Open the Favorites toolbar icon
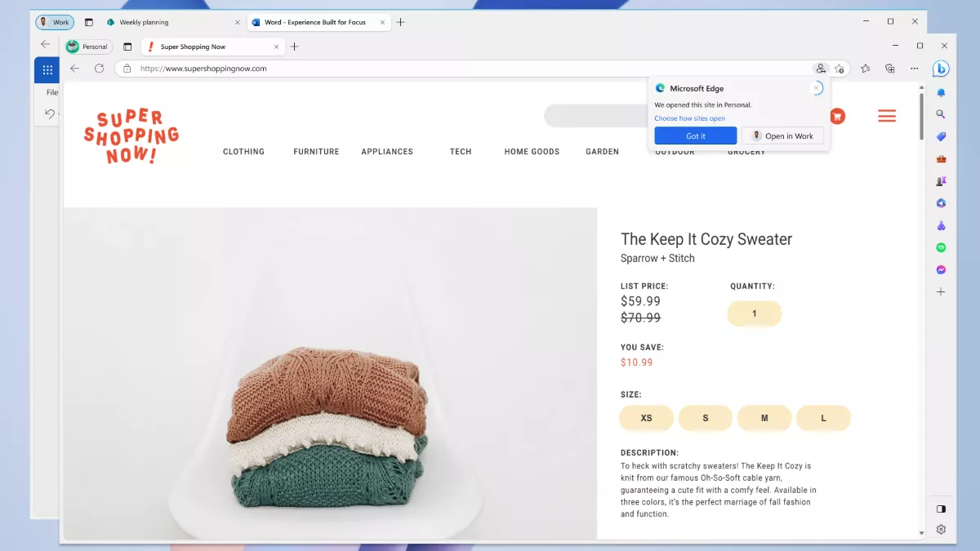 tap(866, 69)
